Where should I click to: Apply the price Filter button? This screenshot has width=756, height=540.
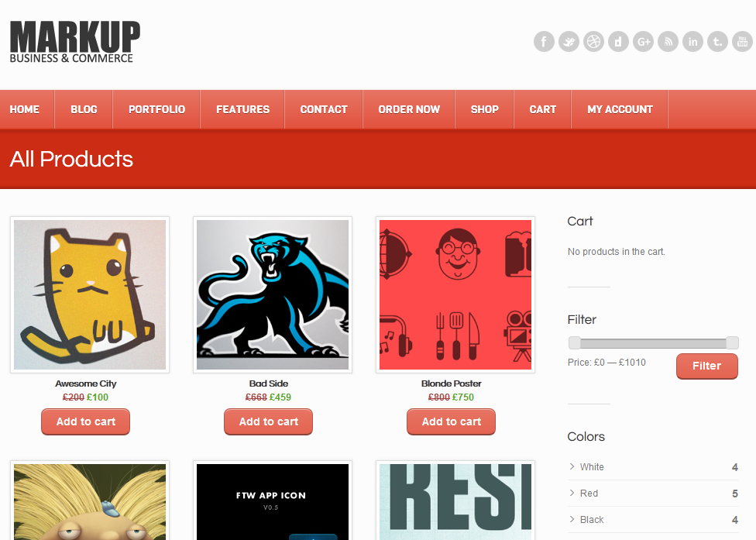(x=707, y=366)
